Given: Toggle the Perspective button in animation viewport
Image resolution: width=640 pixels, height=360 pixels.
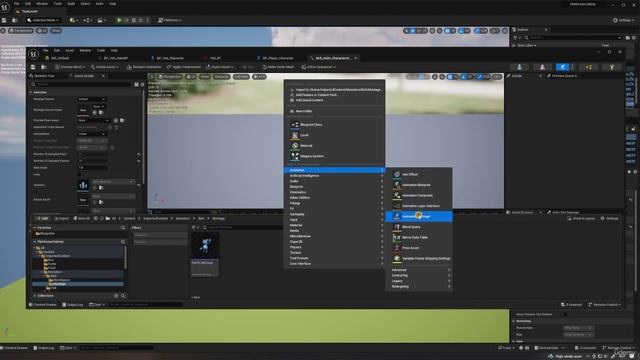Looking at the screenshot, I should point(171,77).
